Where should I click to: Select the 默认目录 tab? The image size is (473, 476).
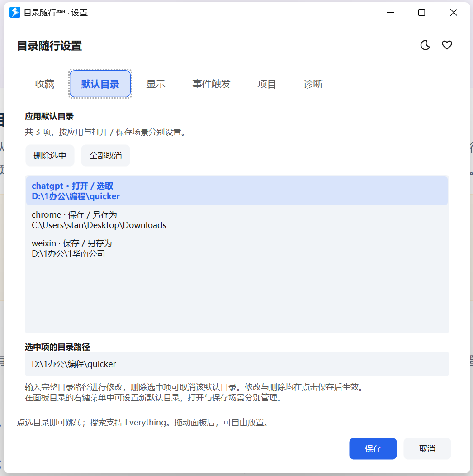coord(100,84)
